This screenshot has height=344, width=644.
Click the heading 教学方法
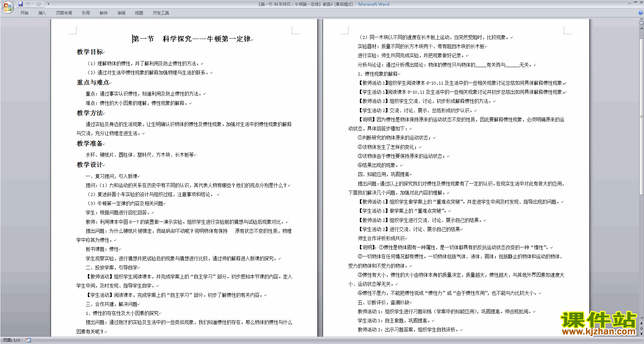pos(90,113)
